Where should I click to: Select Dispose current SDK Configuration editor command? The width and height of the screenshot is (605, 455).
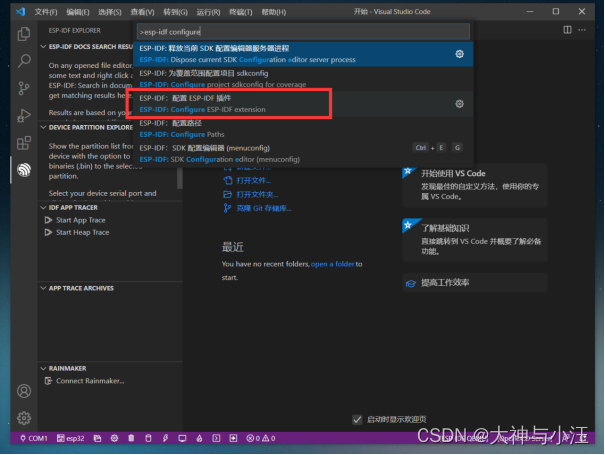click(303, 54)
